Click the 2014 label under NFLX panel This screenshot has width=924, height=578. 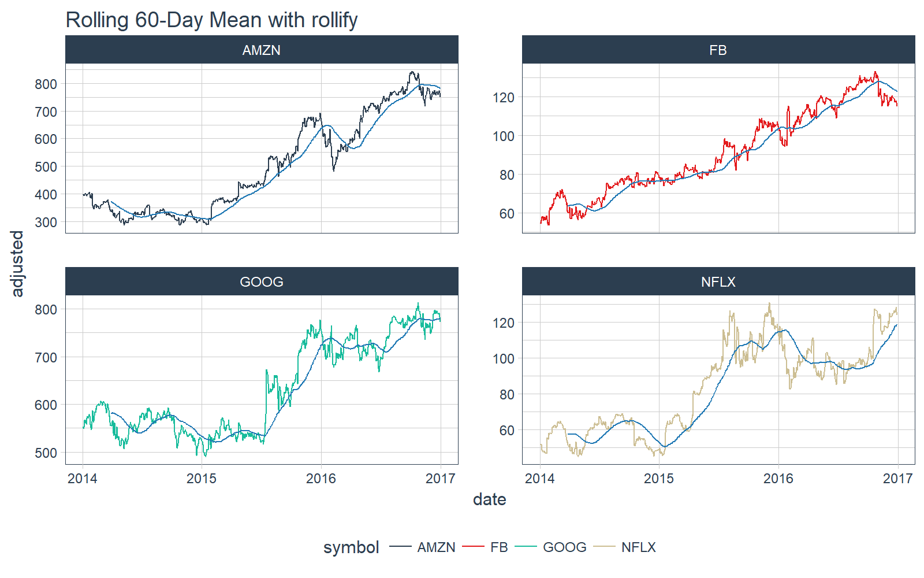(540, 479)
